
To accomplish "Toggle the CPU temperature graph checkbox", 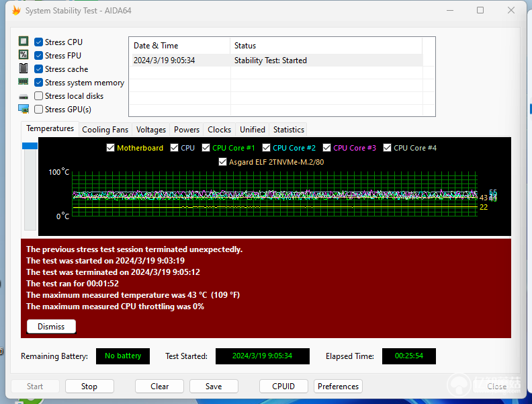I will [174, 148].
